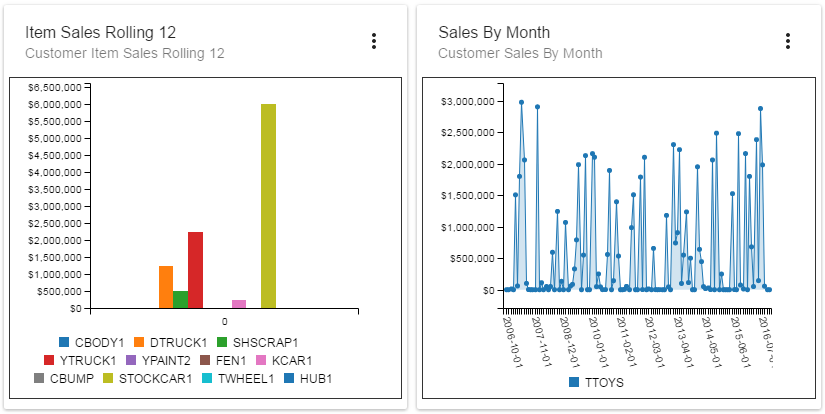This screenshot has height=414, width=825.
Task: Open the Item Sales Rolling 12 options menu
Action: [x=374, y=41]
